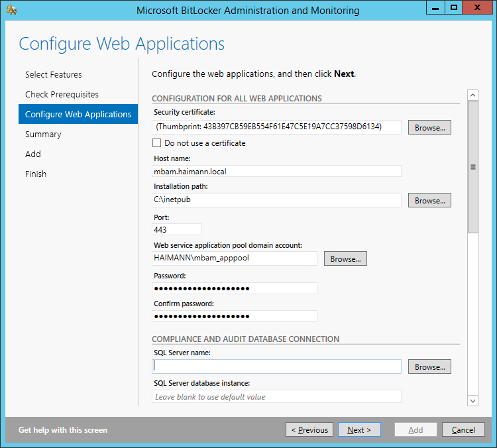Close the BitLocker Administration window
497x448 pixels.
click(477, 7)
